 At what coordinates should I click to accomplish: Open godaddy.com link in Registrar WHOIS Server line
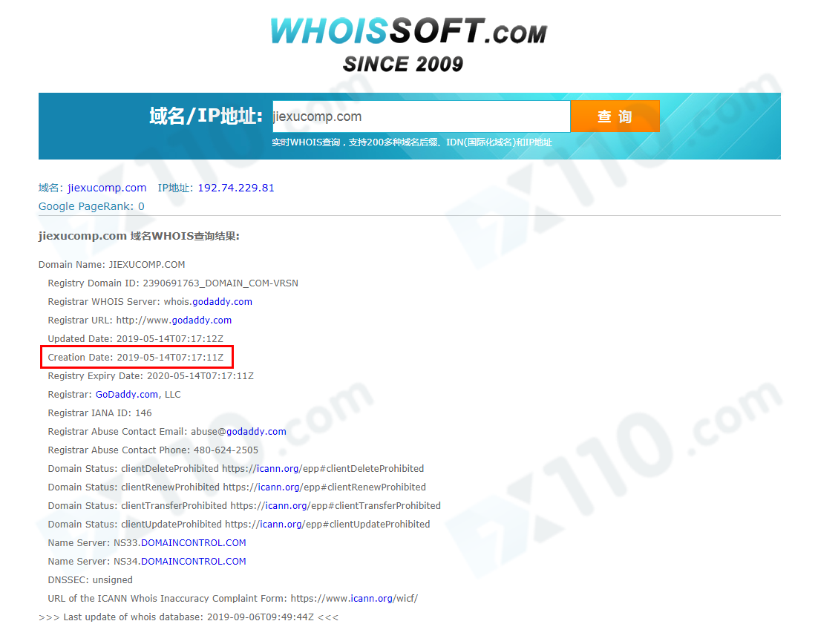222,302
